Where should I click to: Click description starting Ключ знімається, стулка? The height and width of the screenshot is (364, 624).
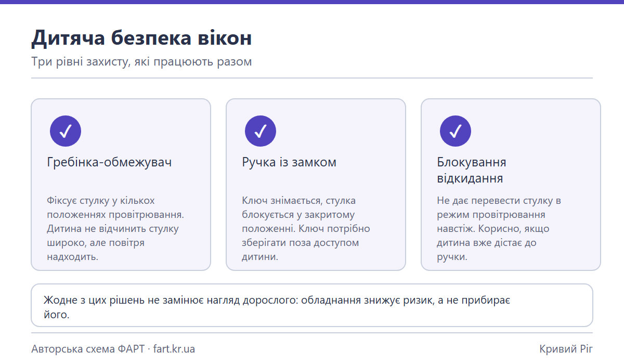tap(306, 228)
